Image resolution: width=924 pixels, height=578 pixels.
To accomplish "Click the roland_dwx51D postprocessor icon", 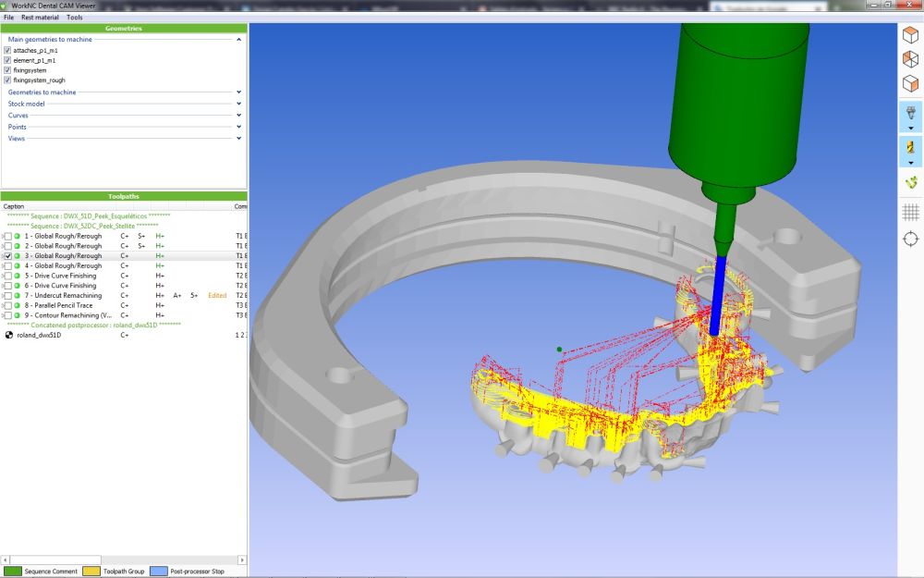I will point(9,335).
